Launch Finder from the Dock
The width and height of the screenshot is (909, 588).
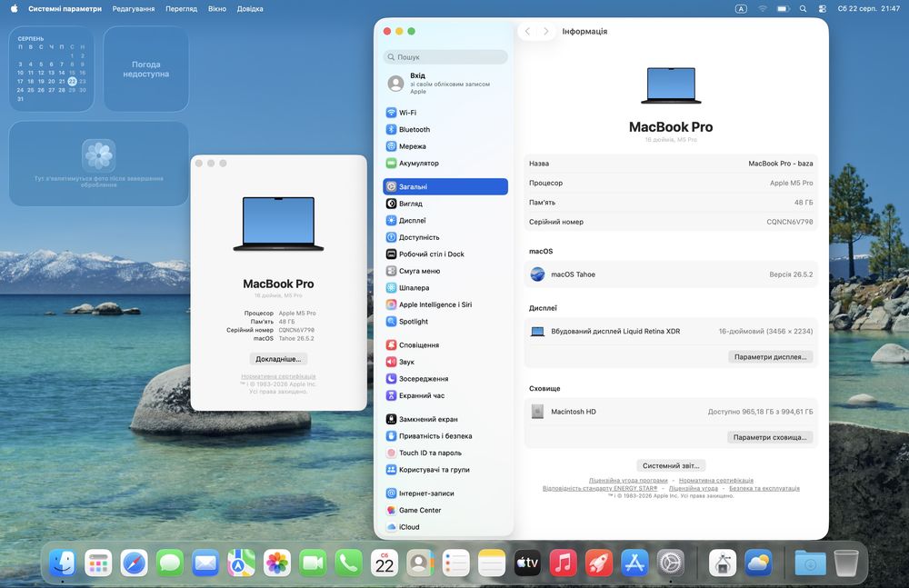click(62, 563)
